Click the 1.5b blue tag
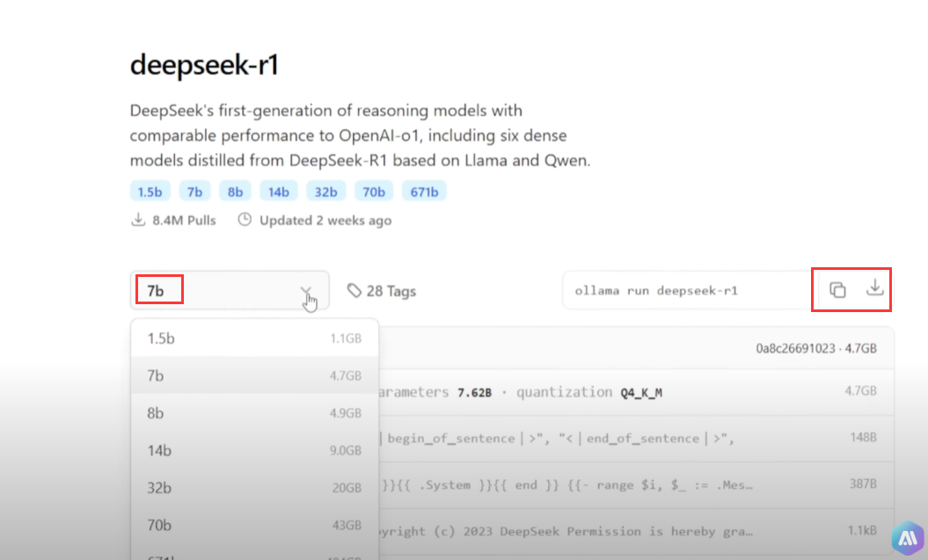The image size is (928, 560). 150,192
